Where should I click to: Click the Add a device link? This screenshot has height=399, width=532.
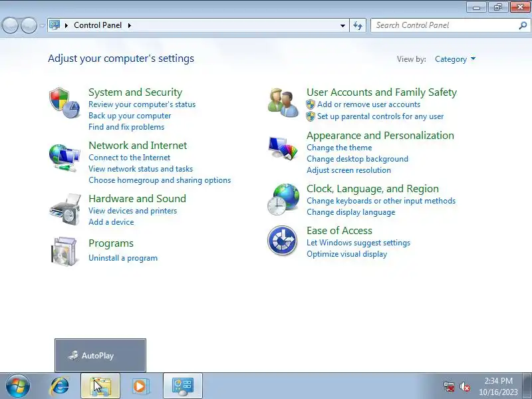click(111, 222)
